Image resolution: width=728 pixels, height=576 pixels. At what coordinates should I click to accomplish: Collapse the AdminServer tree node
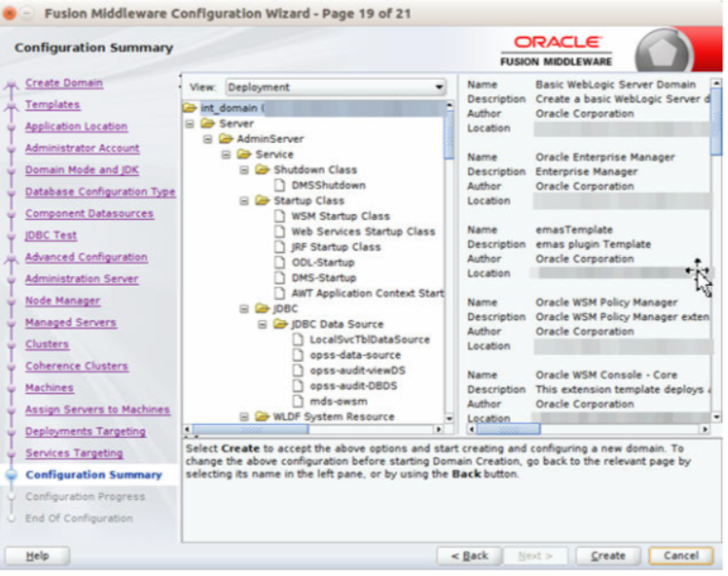[208, 139]
